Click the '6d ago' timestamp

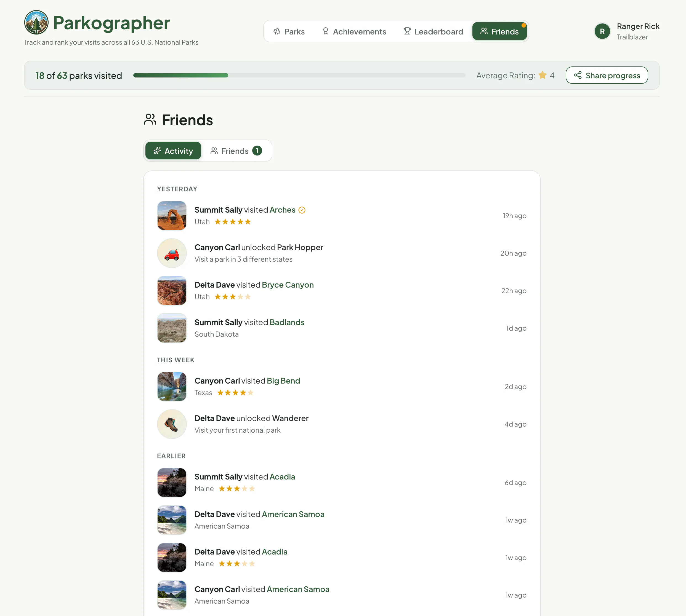point(515,483)
